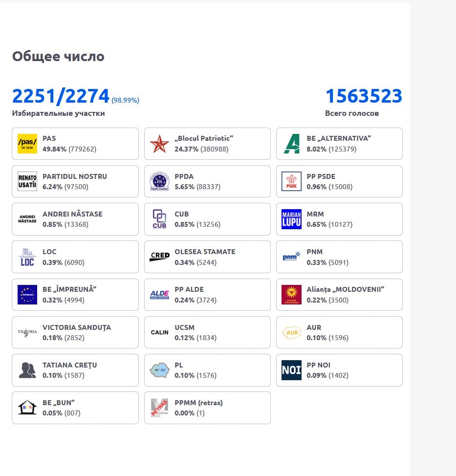Click the LOC buildings logo

point(27,257)
